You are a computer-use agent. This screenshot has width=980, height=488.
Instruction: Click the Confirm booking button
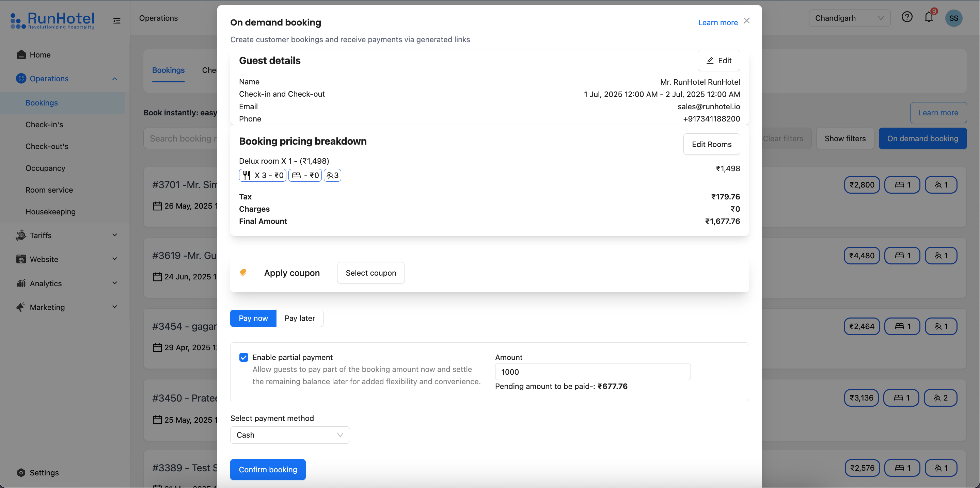(x=268, y=469)
